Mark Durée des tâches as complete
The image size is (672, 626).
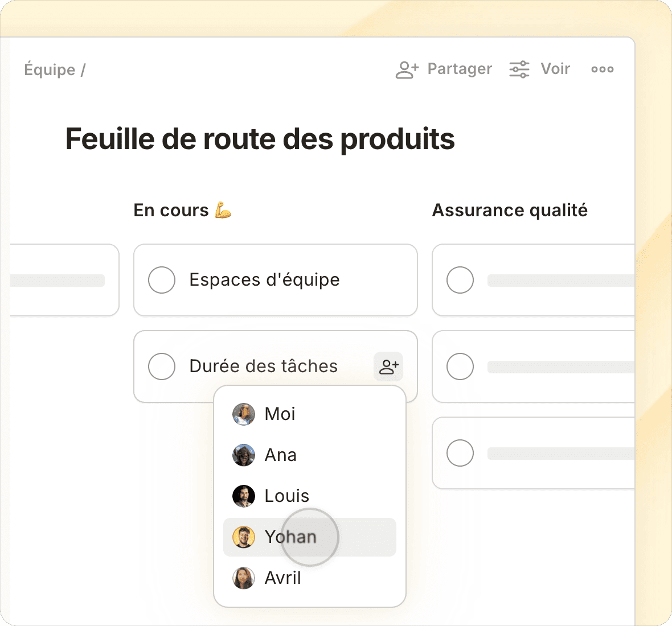(x=162, y=366)
